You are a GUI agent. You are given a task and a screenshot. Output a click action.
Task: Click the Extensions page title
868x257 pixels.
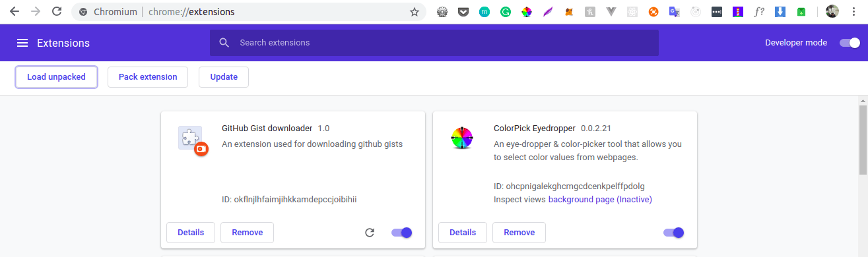[63, 43]
